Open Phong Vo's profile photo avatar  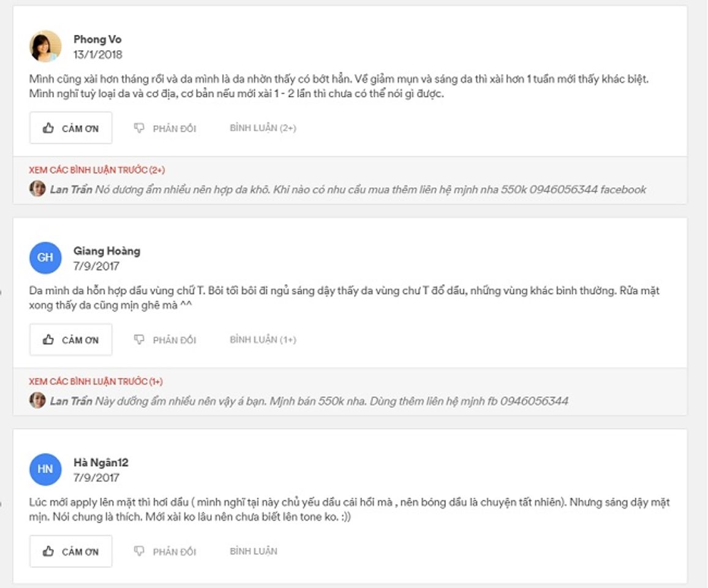point(45,46)
